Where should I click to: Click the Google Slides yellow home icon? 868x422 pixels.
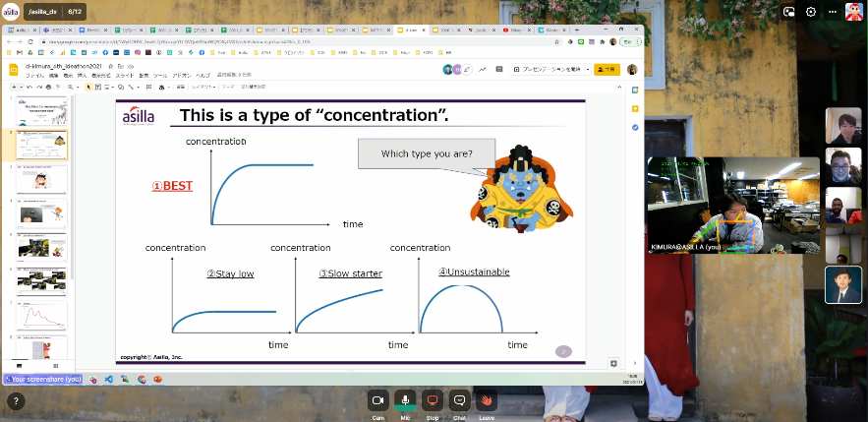click(15, 70)
